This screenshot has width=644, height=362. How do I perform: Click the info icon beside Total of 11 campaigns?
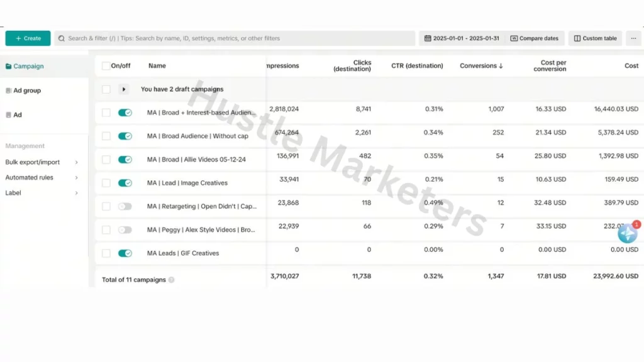(x=172, y=280)
